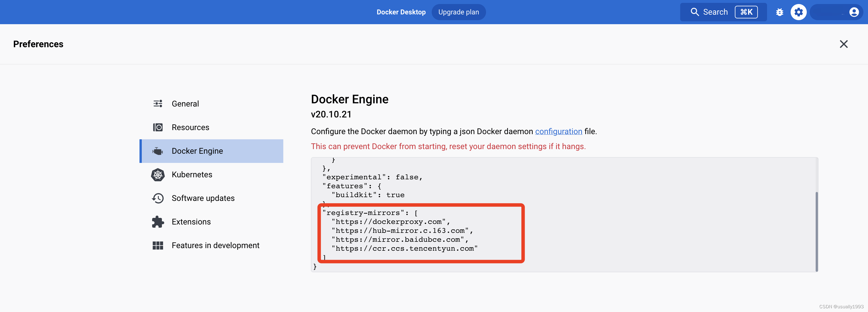Viewport: 868px width, 312px height.
Task: Click the Docker Engine icon in the sidebar
Action: pyautogui.click(x=158, y=151)
